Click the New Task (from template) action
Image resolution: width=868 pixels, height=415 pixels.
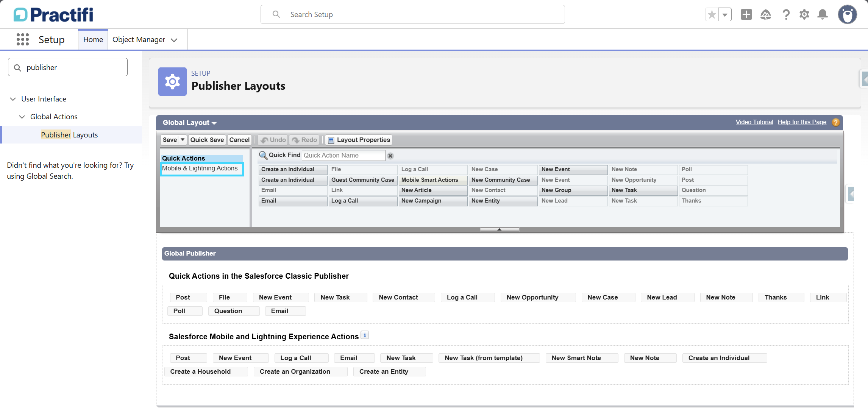(x=489, y=358)
